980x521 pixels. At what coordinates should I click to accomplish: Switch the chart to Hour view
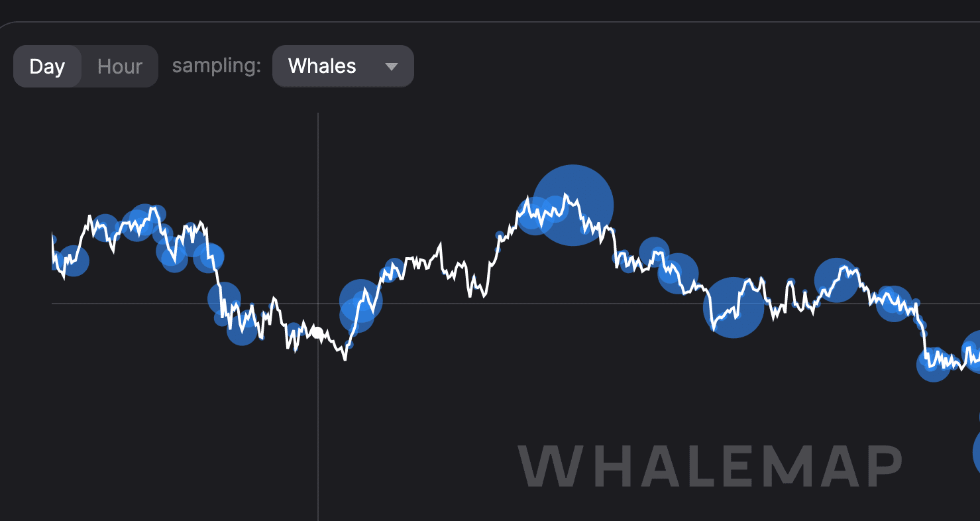click(x=119, y=66)
